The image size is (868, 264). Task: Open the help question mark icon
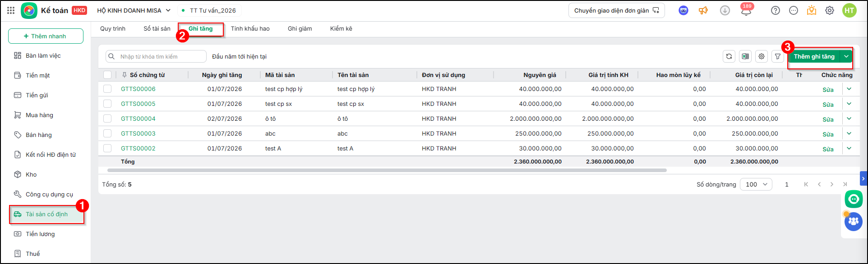pyautogui.click(x=776, y=10)
